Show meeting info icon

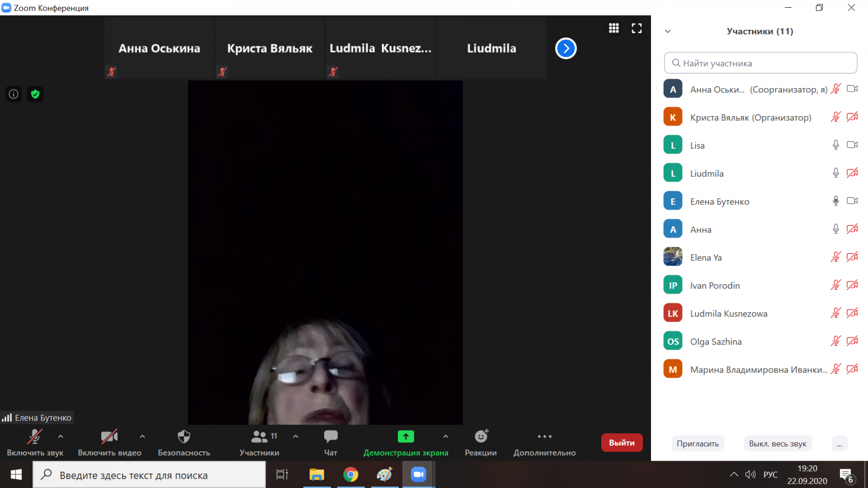14,94
